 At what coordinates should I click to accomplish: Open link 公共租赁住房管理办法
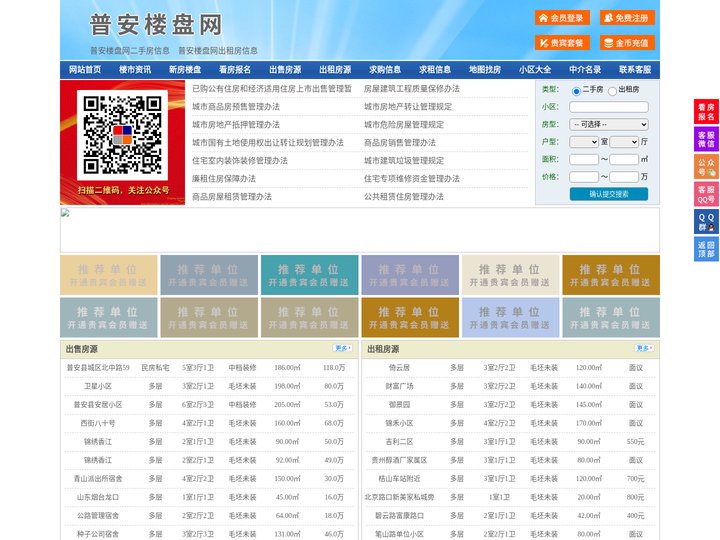pos(404,197)
